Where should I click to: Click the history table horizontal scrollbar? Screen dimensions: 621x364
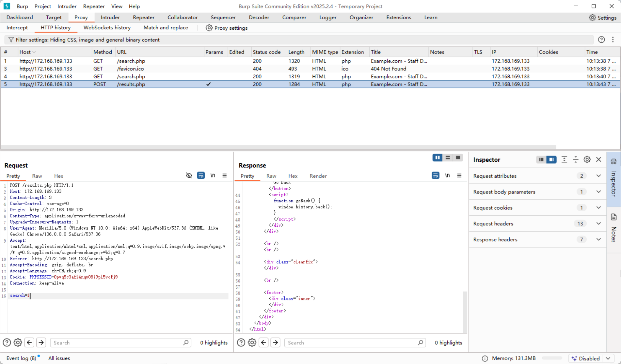(278, 147)
